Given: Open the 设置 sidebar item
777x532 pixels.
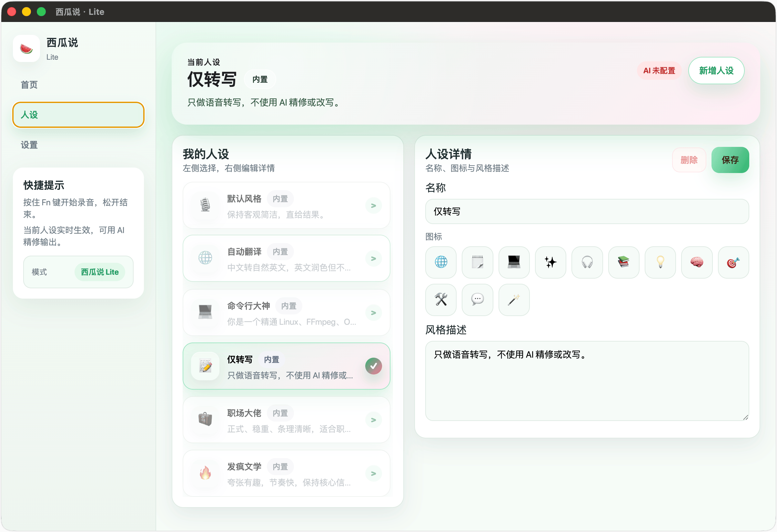Looking at the screenshot, I should [x=29, y=145].
